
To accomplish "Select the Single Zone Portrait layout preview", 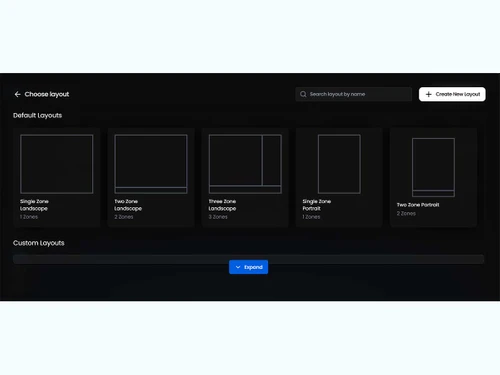I will [x=339, y=164].
